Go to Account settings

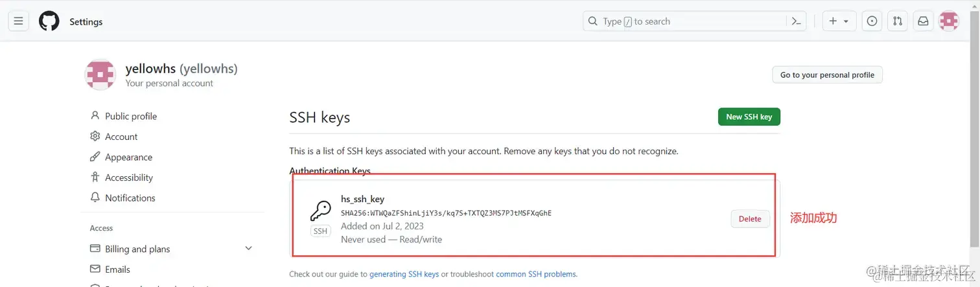click(x=121, y=137)
